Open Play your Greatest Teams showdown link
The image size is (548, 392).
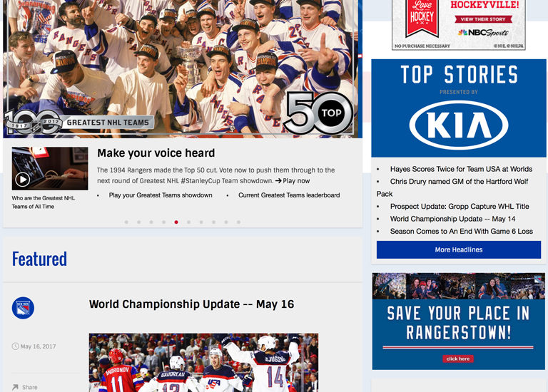161,195
